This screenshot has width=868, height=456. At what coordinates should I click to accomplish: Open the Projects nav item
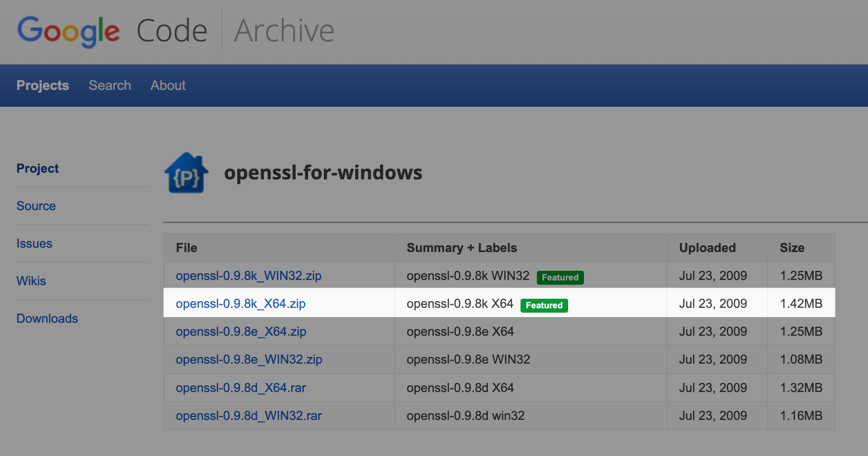pyautogui.click(x=43, y=85)
